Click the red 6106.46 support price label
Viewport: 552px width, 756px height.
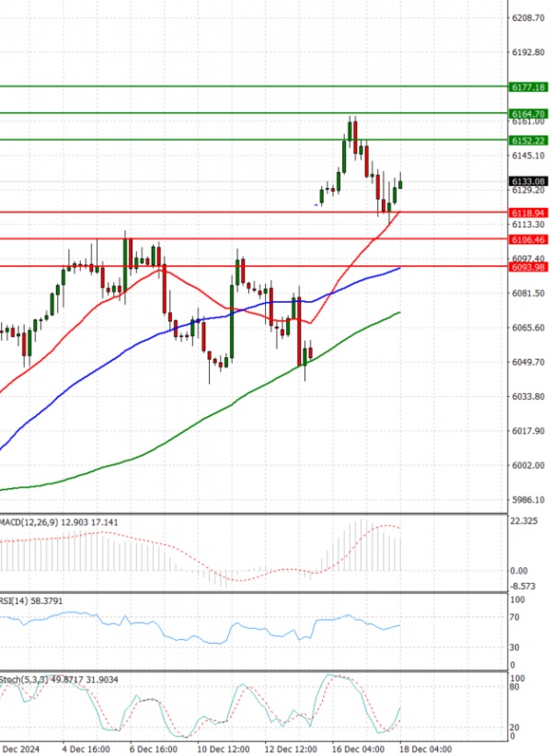pos(527,239)
